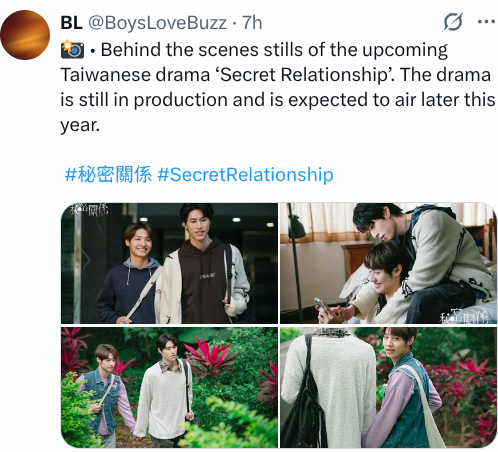Open the #SecretRelationship hashtag

point(245,174)
